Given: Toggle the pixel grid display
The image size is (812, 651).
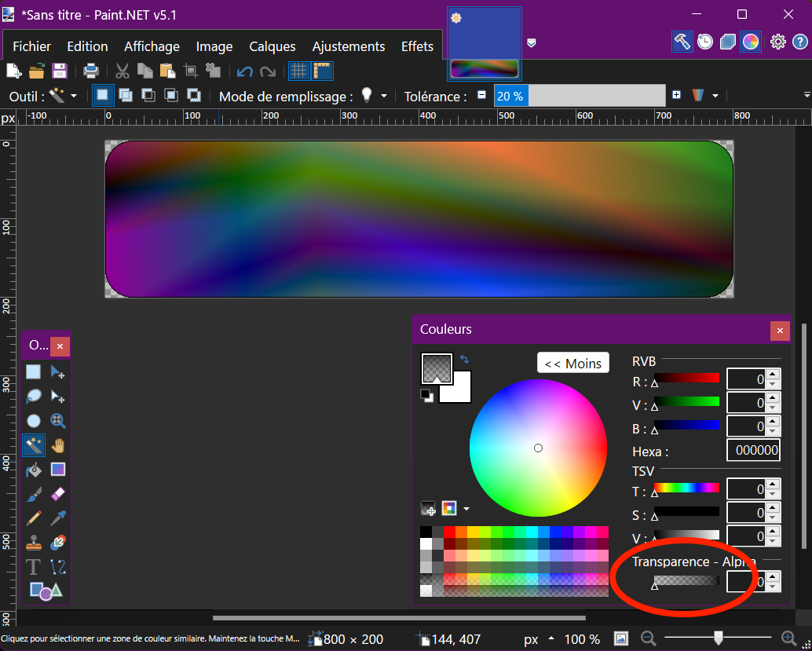Looking at the screenshot, I should click(299, 71).
